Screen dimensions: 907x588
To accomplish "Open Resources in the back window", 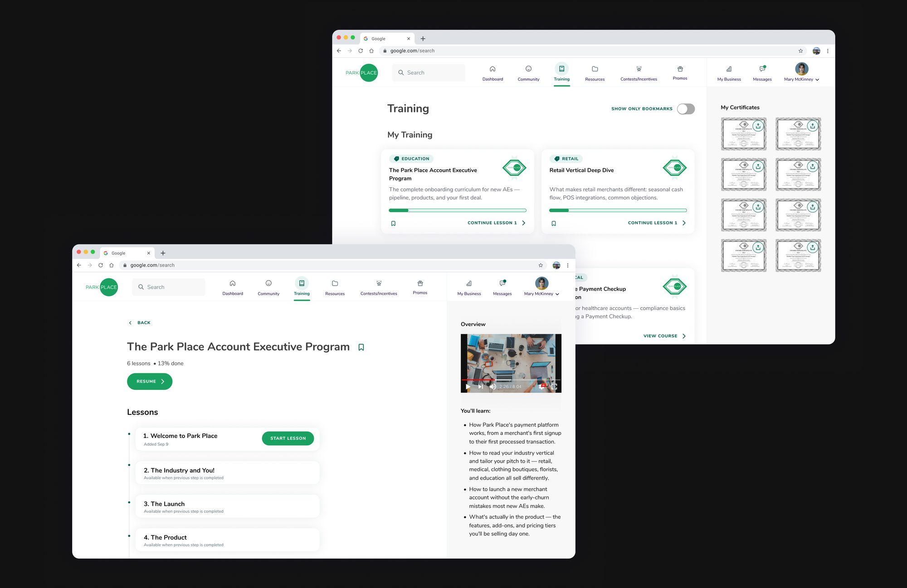I will tap(595, 73).
